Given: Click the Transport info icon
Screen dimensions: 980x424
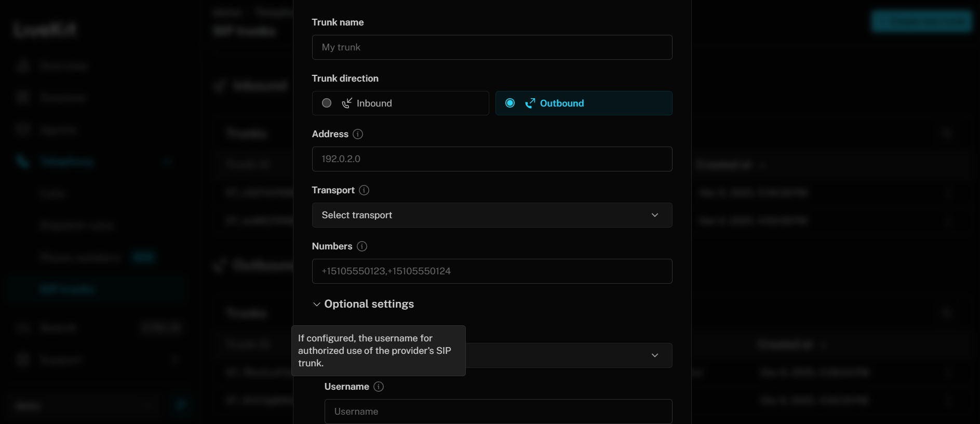Looking at the screenshot, I should coord(364,190).
